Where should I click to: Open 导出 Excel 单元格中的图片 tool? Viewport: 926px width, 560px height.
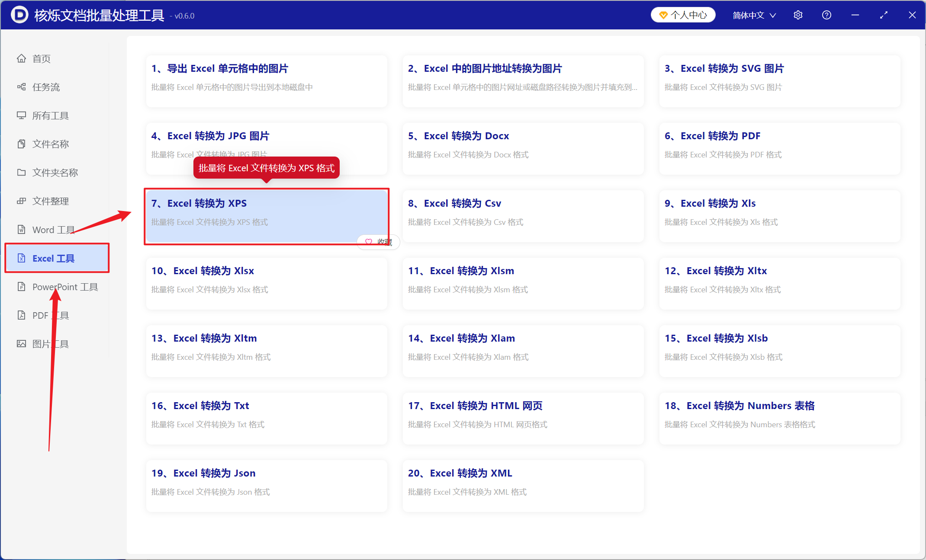267,81
